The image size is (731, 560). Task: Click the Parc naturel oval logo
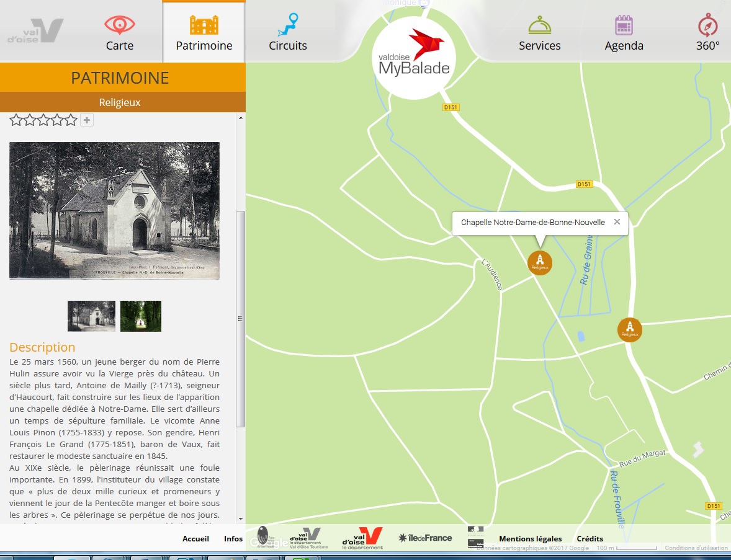click(x=264, y=536)
